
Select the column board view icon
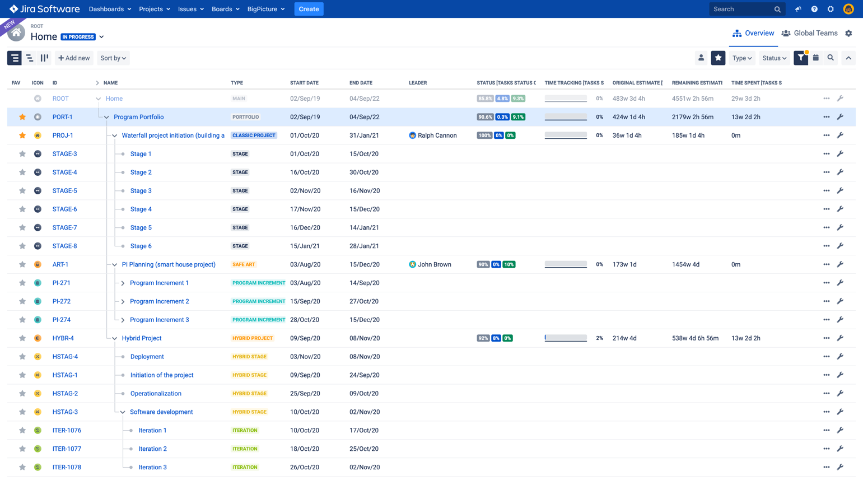click(x=44, y=58)
